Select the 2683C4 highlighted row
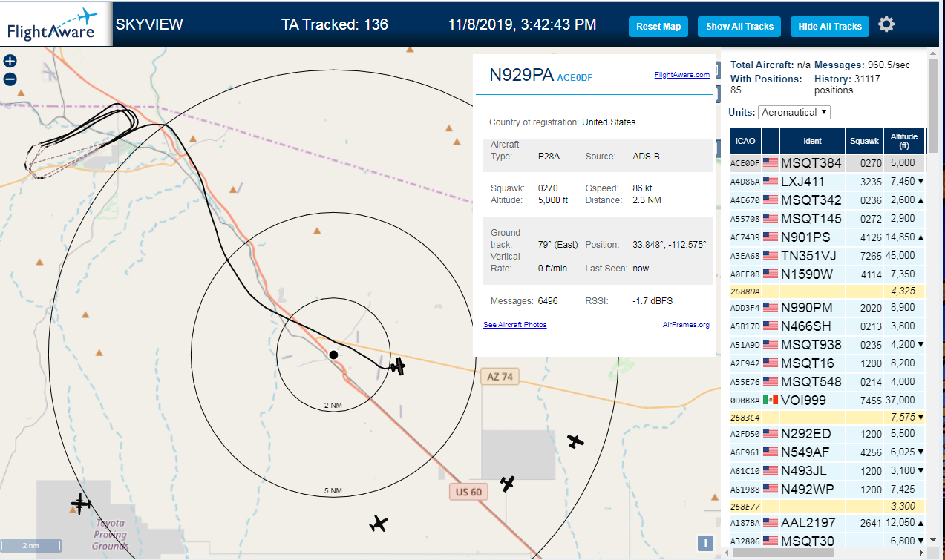945x560 pixels. pos(827,418)
